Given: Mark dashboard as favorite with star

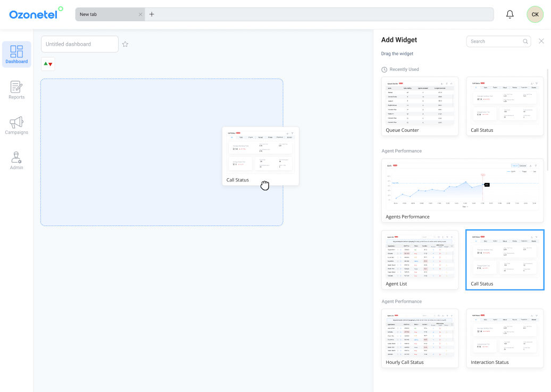Looking at the screenshot, I should tap(125, 44).
